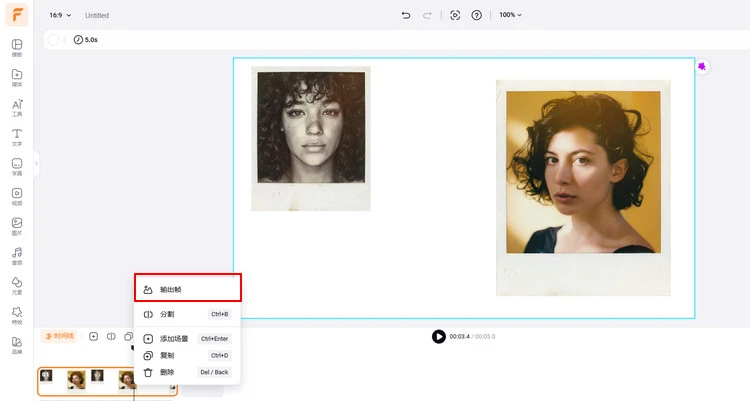Click the screenshot capture icon in top toolbar

point(455,15)
